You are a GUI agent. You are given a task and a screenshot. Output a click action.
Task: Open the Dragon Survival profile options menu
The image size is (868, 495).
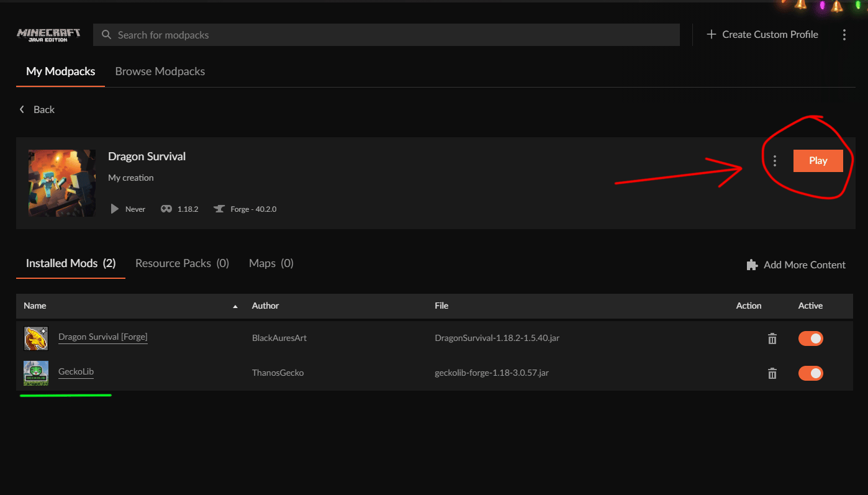click(774, 161)
